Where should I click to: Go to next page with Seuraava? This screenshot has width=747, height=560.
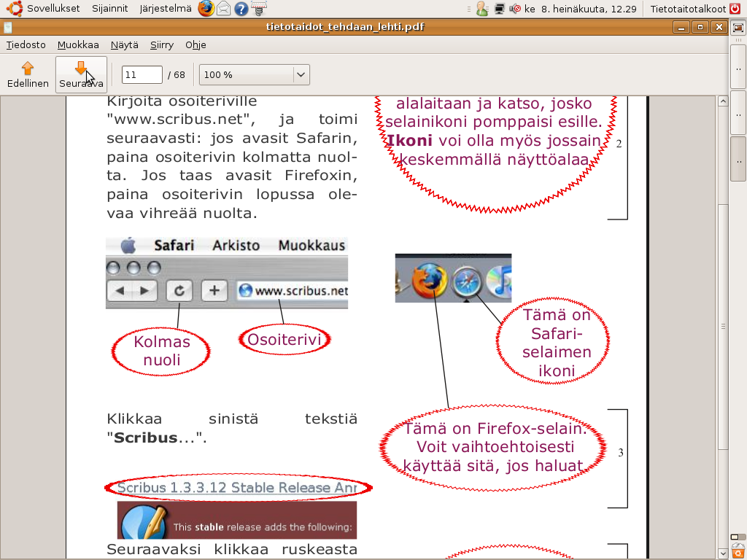pyautogui.click(x=81, y=75)
